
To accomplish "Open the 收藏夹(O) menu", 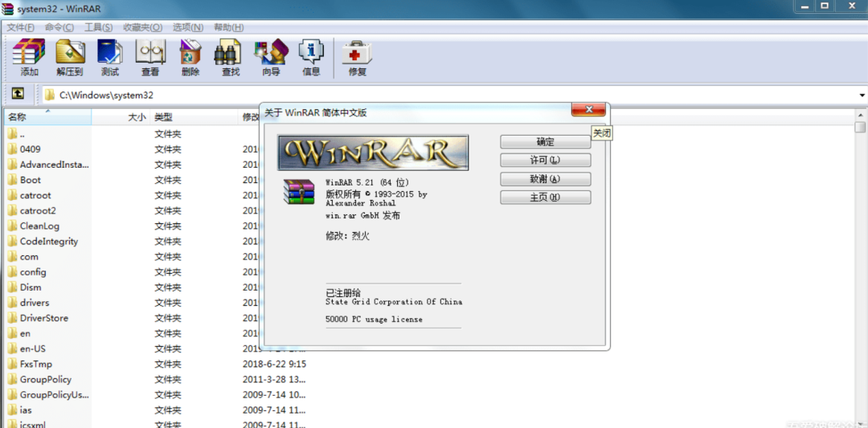I will point(143,27).
